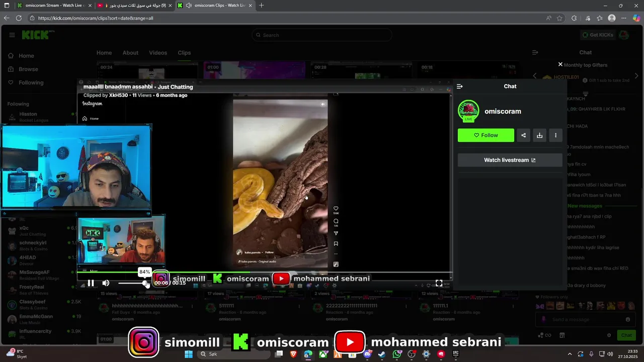Click the browser address bar URL
This screenshot has height=362, width=644.
[x=96, y=18]
